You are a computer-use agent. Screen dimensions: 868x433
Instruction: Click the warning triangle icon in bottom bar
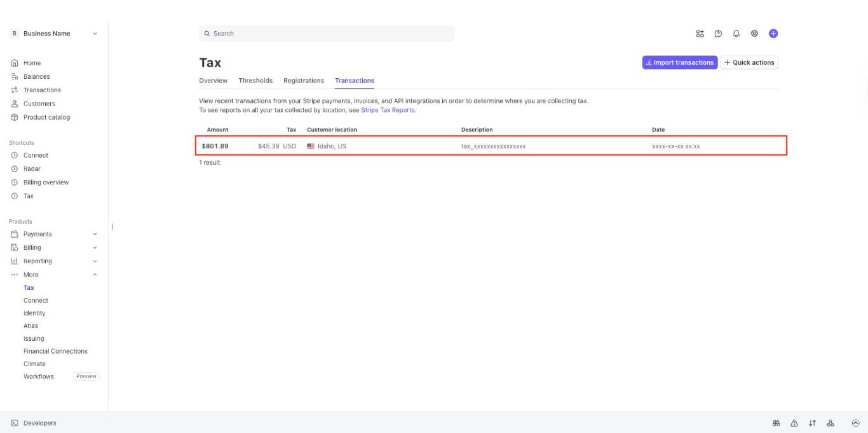[794, 423]
